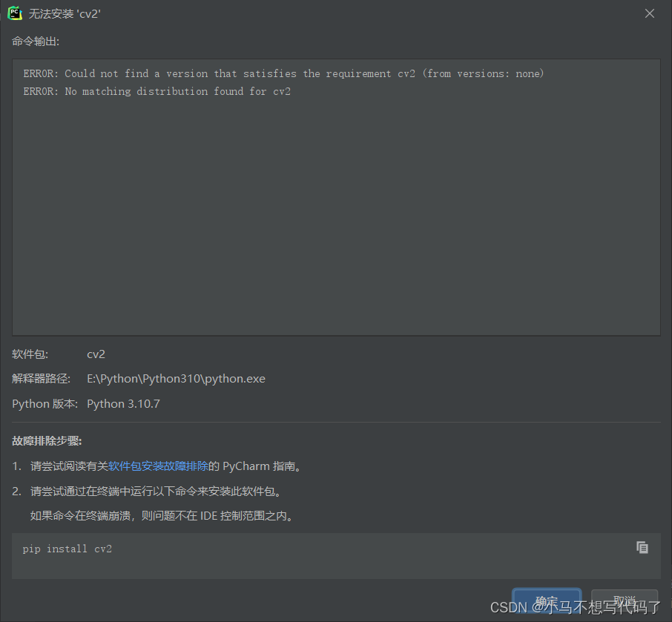Select the interpreter path E:\Python\Python310\python.exe
672x622 pixels.
(176, 379)
